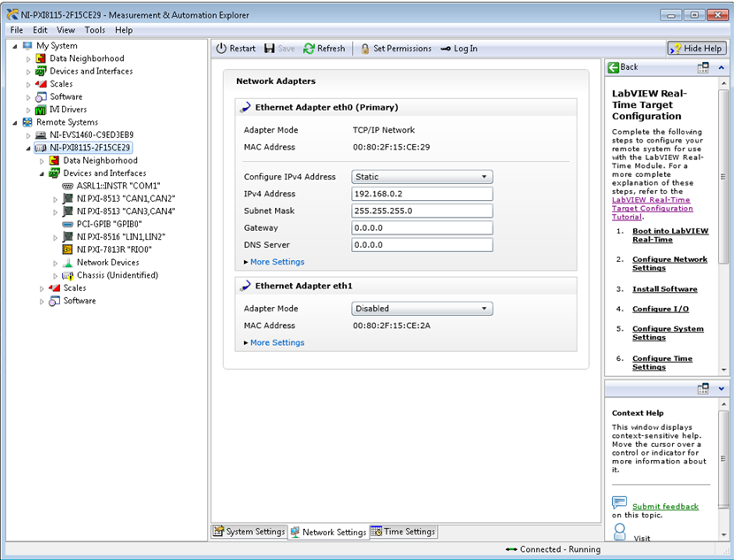Click the Software icon under My System
The image size is (734, 560).
(x=42, y=97)
